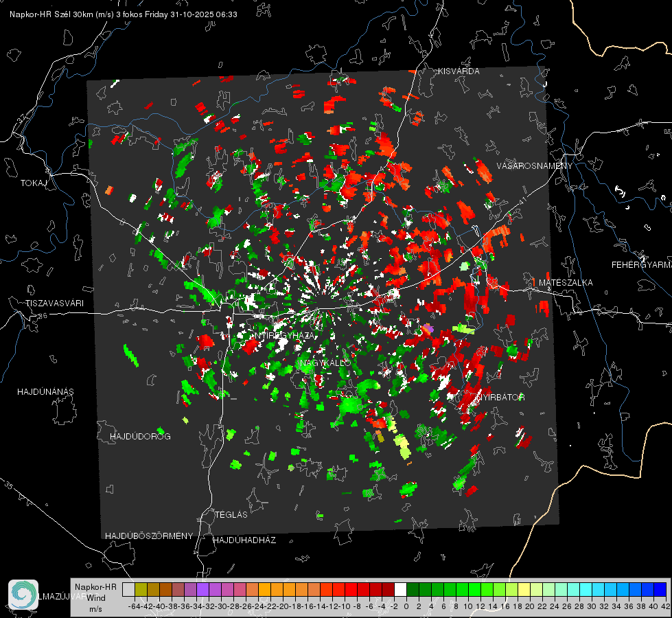
Task: Click the white swatch in the wind legend
Action: click(x=400, y=589)
